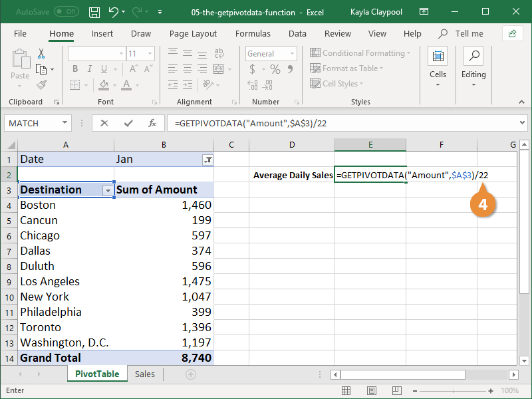Click the Save icon in title bar

tap(94, 13)
